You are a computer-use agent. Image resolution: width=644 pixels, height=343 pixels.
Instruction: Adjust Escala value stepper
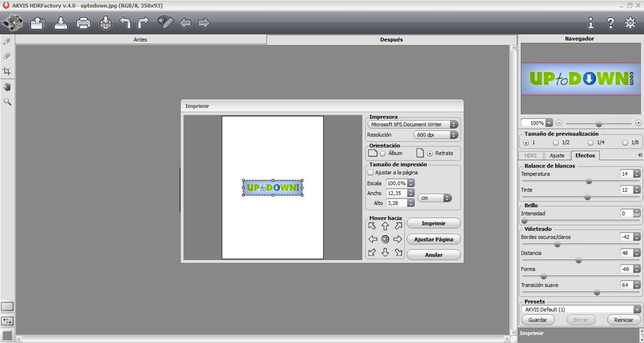(x=411, y=183)
